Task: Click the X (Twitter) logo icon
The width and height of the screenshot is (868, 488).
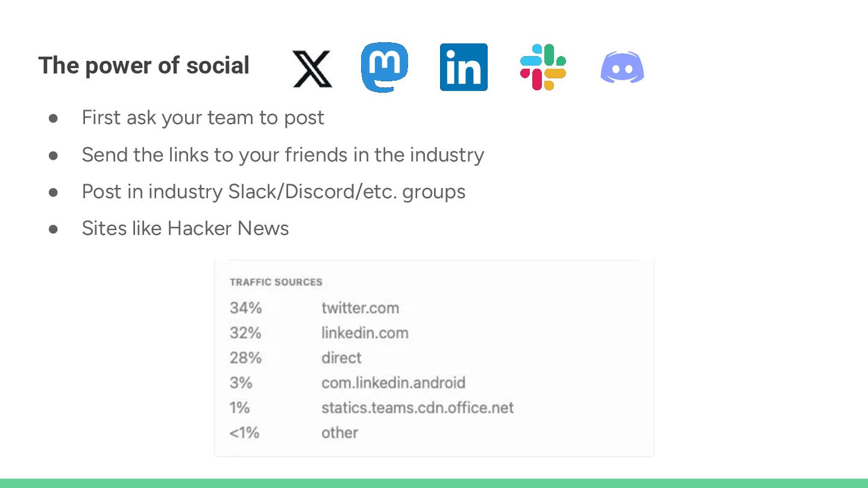Action: [x=312, y=69]
